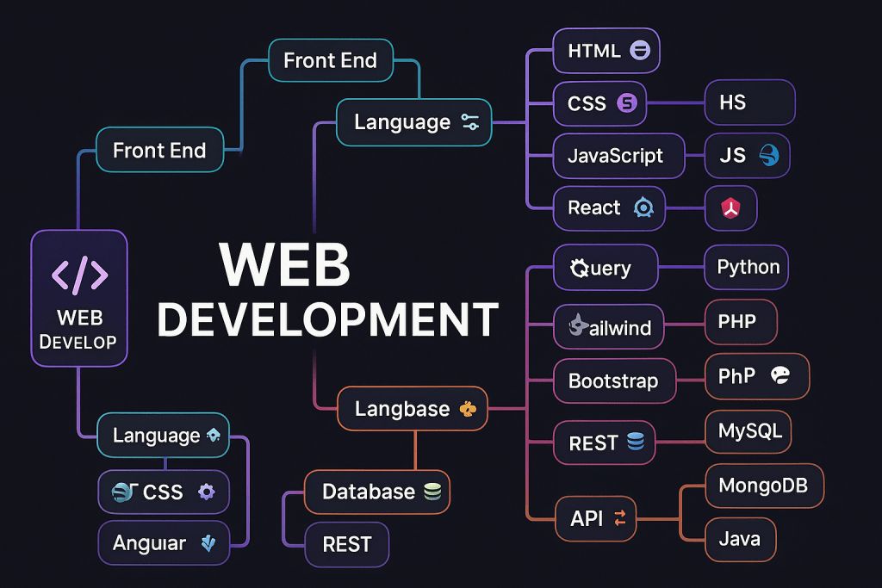Click the JS badge icon next to JavaScript

771,155
